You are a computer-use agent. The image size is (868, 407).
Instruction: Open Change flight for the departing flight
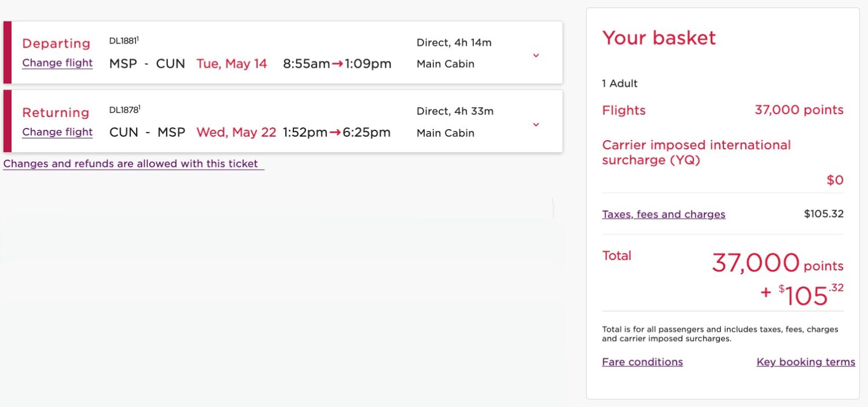click(57, 63)
